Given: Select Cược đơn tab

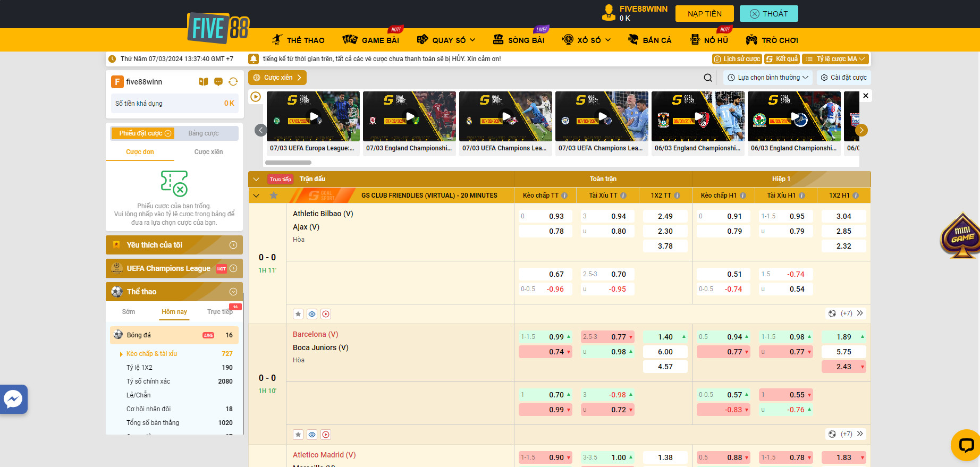Looking at the screenshot, I should [140, 152].
